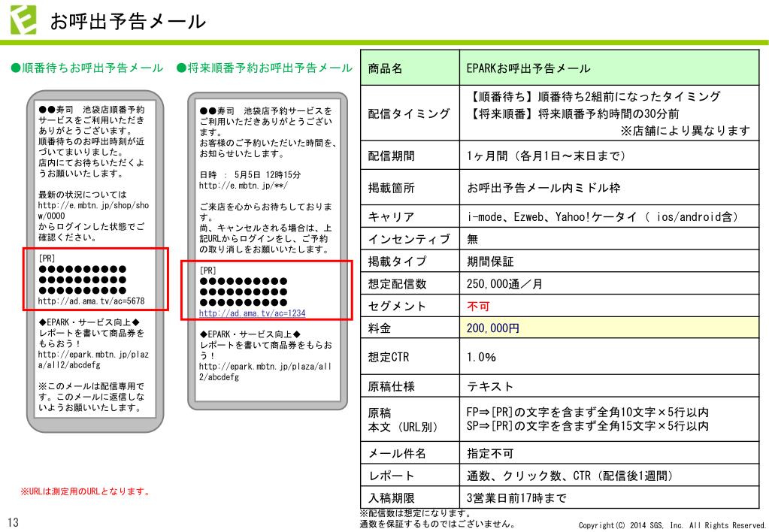Select the 【順番待ち】順番待ち2組前になったタイミング text

point(593,96)
